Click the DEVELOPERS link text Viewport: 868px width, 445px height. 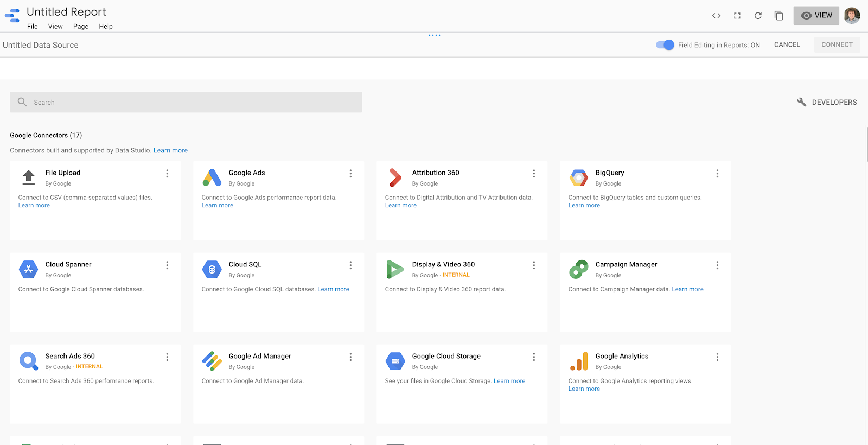(834, 102)
